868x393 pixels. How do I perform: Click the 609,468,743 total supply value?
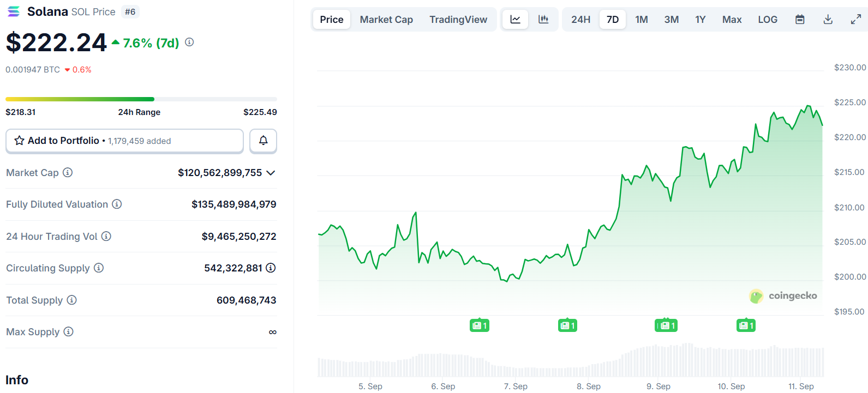tap(247, 300)
